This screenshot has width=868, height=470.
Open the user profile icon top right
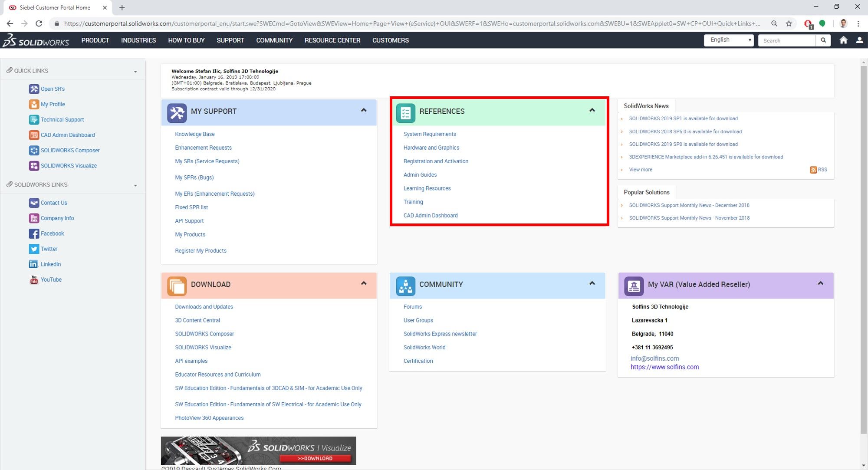pyautogui.click(x=859, y=40)
